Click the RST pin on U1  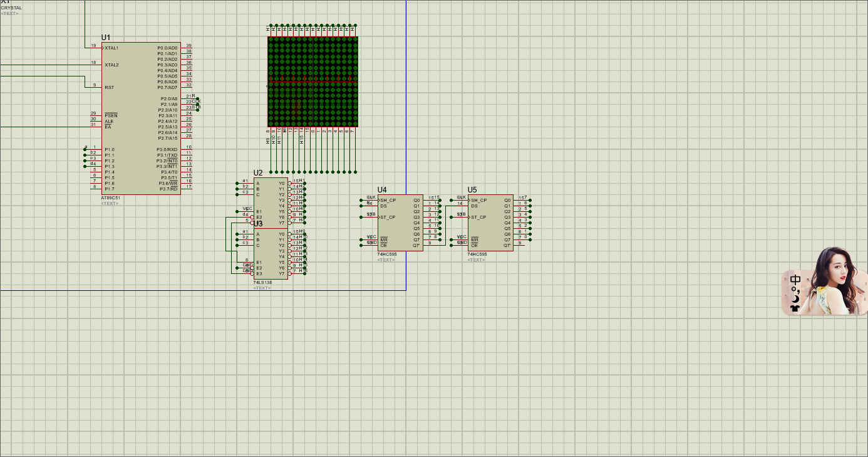tap(109, 87)
